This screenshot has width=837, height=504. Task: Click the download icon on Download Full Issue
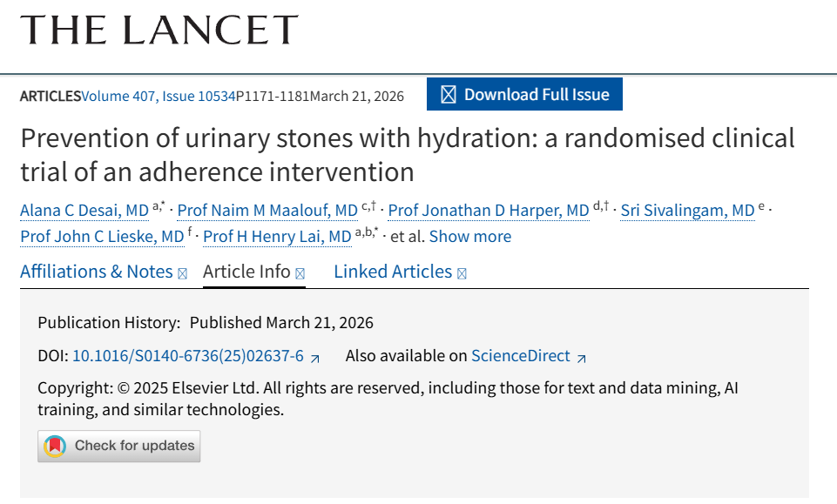pyautogui.click(x=449, y=95)
